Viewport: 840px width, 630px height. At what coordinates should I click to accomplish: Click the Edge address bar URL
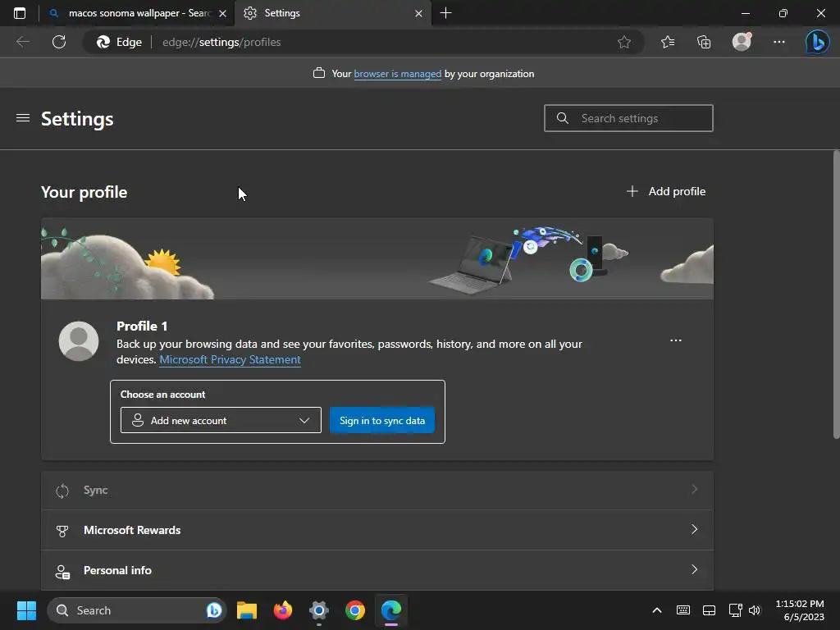tap(221, 42)
